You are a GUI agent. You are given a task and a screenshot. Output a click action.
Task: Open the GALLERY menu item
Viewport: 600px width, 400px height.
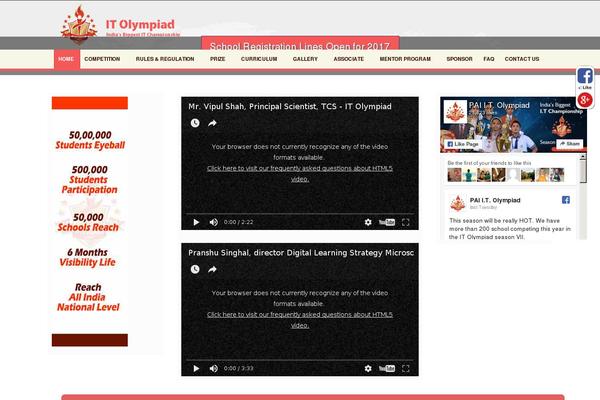click(305, 59)
